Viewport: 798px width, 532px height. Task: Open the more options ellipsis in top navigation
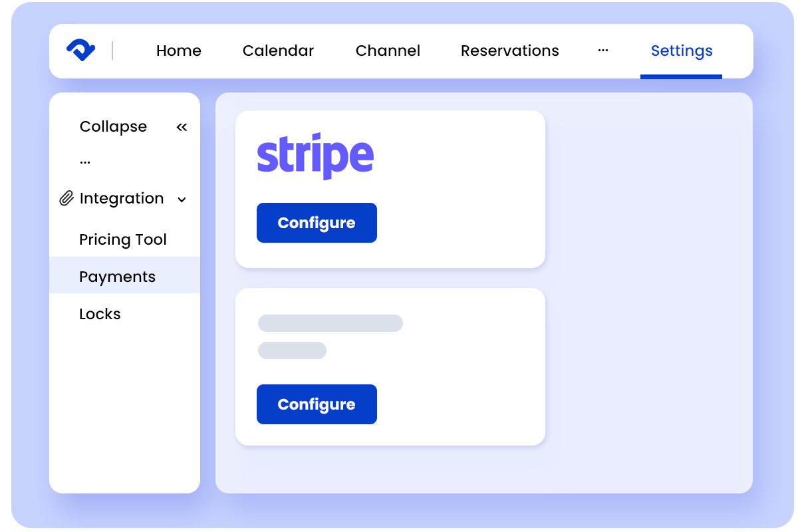[x=603, y=51]
